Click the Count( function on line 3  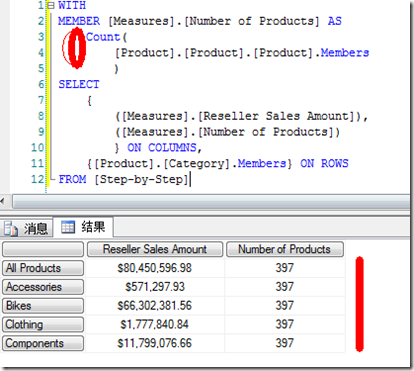click(x=106, y=37)
